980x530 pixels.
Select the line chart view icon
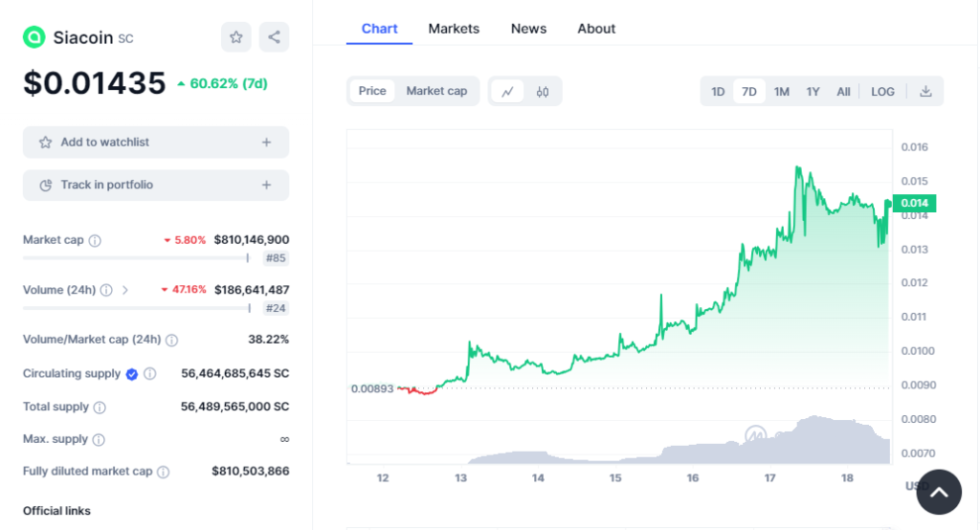pos(507,91)
